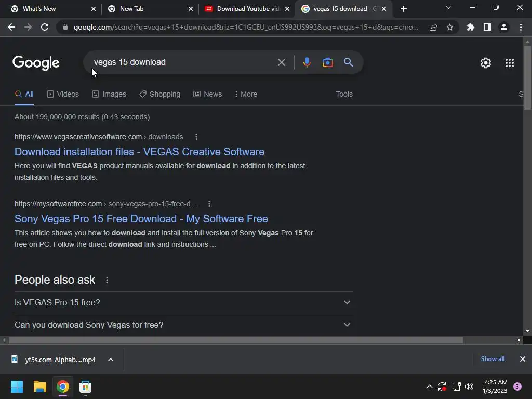This screenshot has width=532, height=399.
Task: Click the vegascreativesoftware.com URL text
Action: pyautogui.click(x=78, y=137)
